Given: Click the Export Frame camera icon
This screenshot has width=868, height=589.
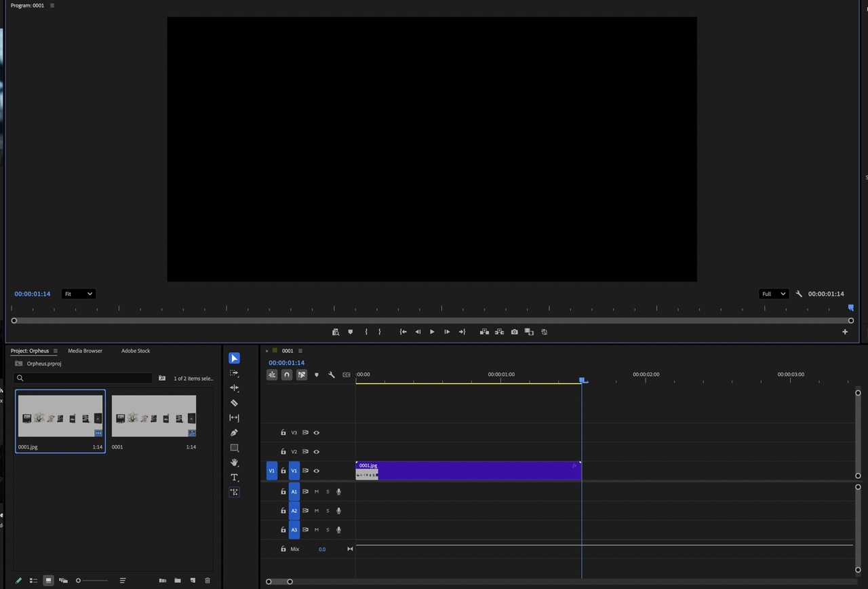Looking at the screenshot, I should (x=514, y=332).
